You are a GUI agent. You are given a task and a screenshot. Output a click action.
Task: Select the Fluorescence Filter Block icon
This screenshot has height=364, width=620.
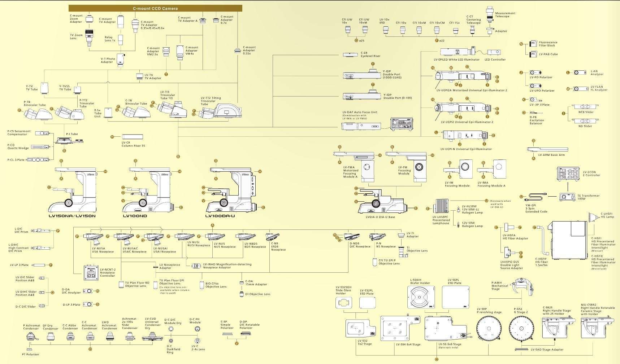click(x=533, y=44)
